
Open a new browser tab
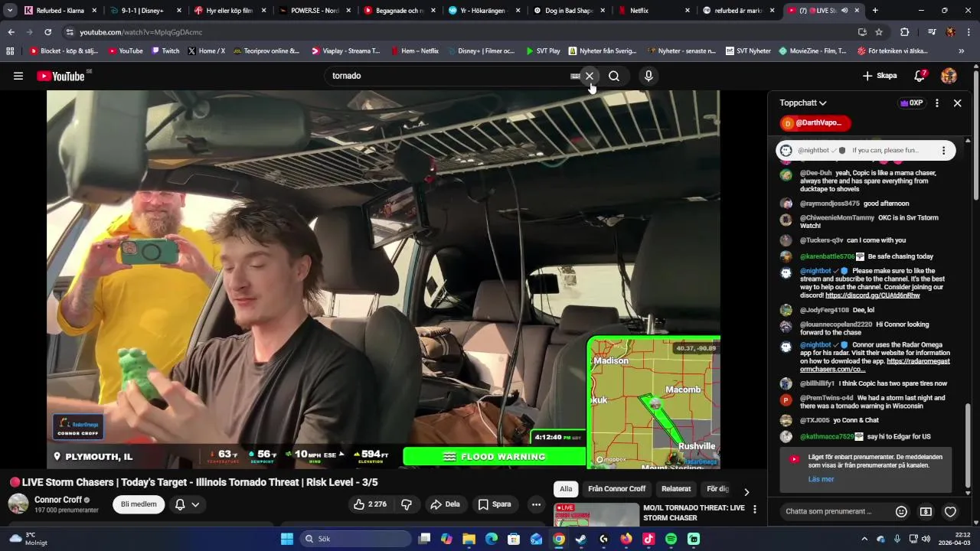click(x=875, y=11)
